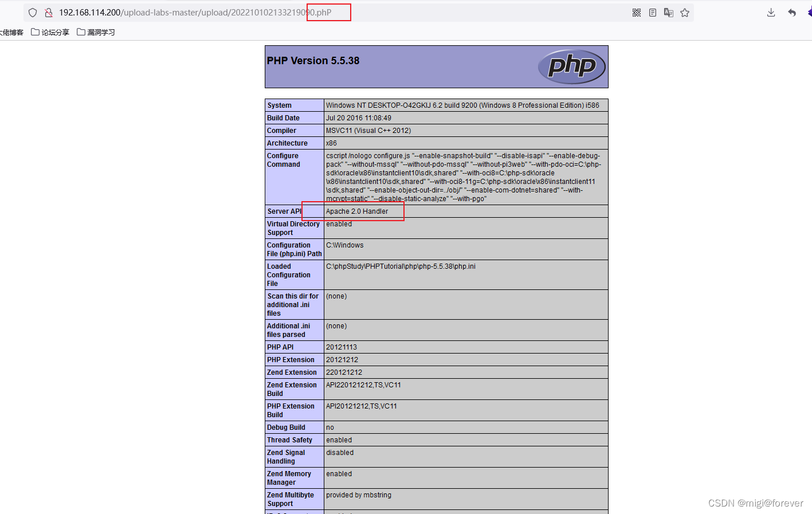
Task: Click the PHP logo image
Action: pyautogui.click(x=571, y=66)
